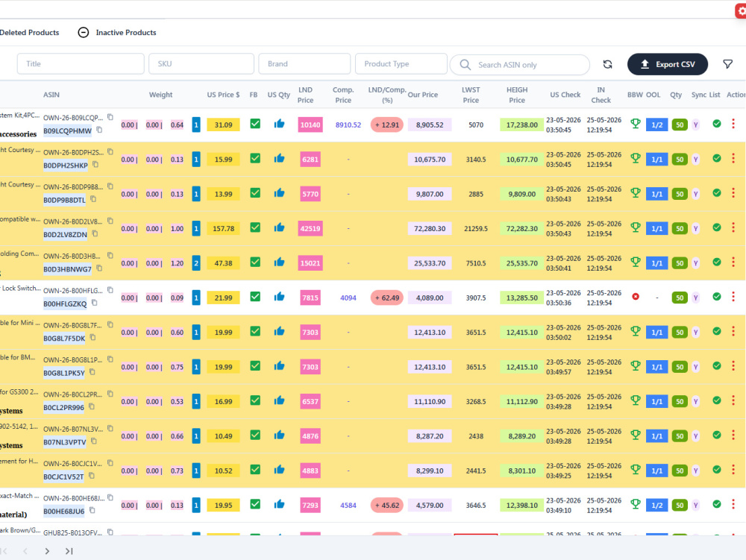Open Action menu for B00HE68JU6 row
Viewport: 746px width, 560px height.
coord(733,504)
